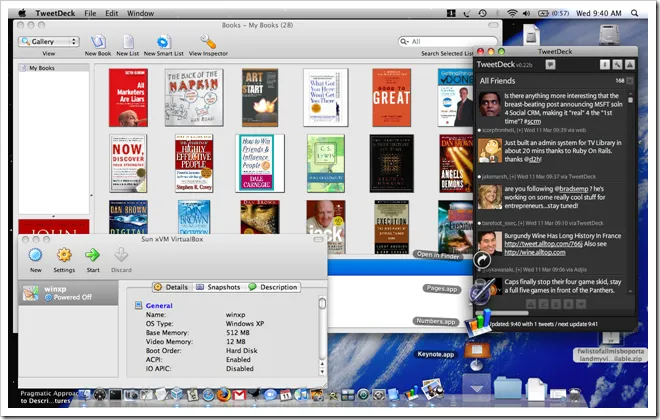Screen dimensions: 660x420
Task: Click green Start arrow in VirtualBox
Action: pyautogui.click(x=93, y=255)
